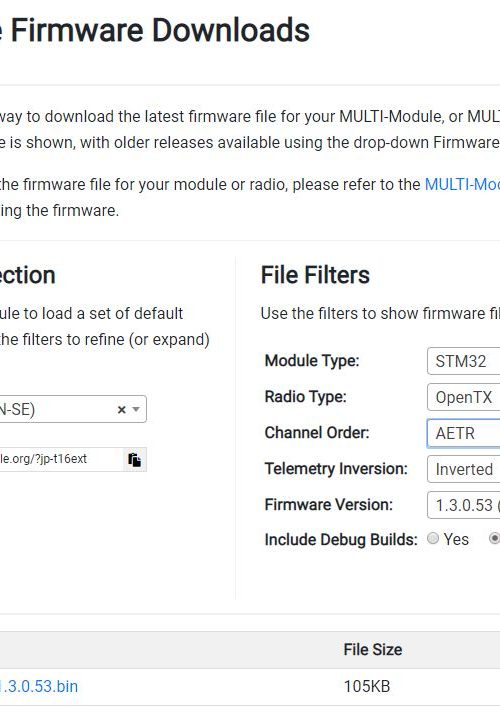Click the share URL text field

(x=62, y=459)
